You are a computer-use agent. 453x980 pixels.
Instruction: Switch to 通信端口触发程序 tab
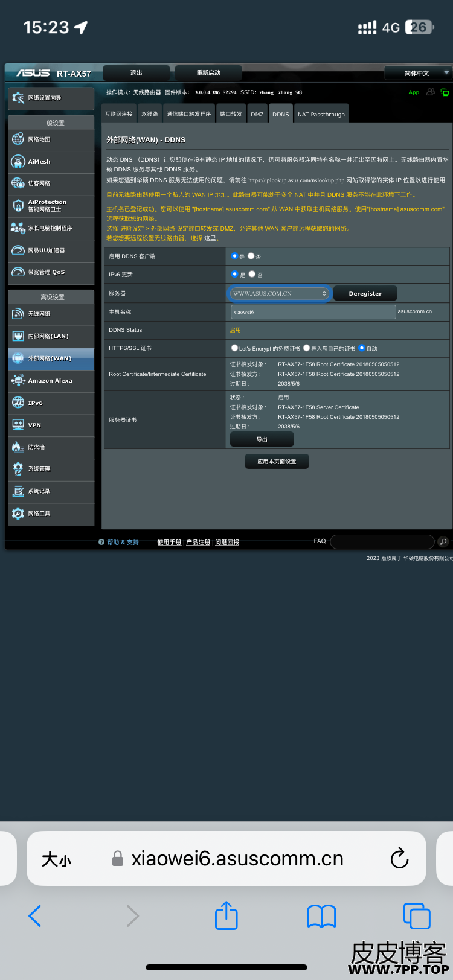coord(189,113)
